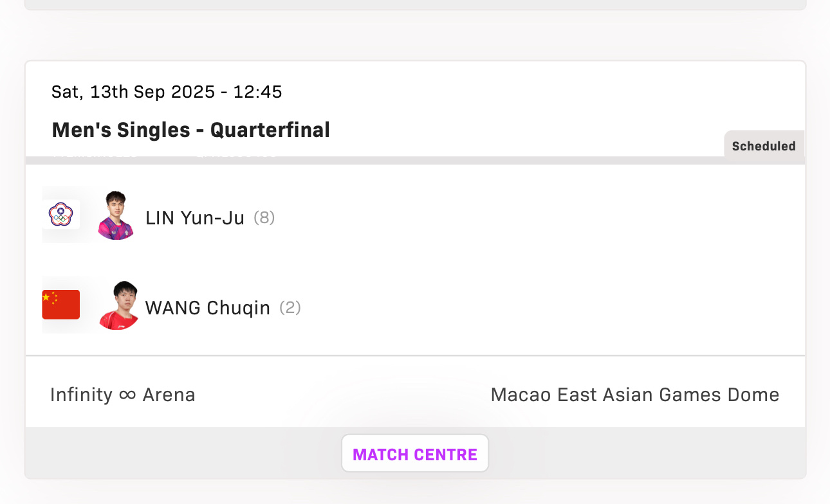
Task: Click the Chinese Taipei flag icon
Action: (61, 214)
